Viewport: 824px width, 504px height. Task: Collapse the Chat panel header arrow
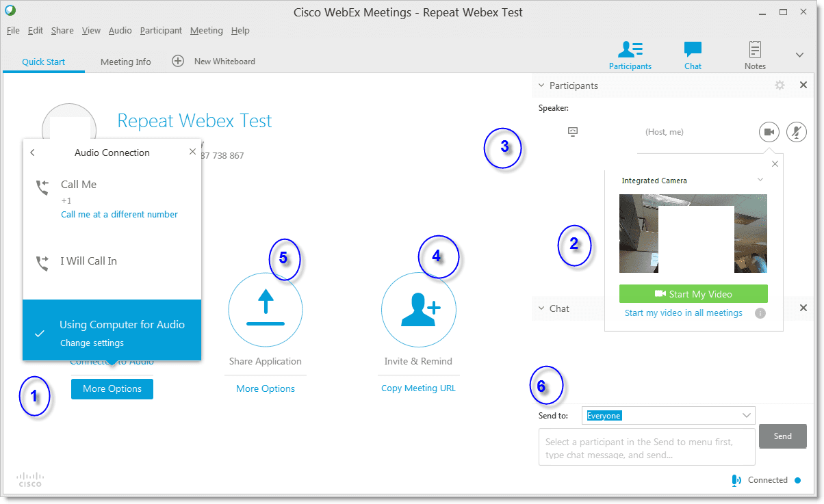(x=541, y=308)
